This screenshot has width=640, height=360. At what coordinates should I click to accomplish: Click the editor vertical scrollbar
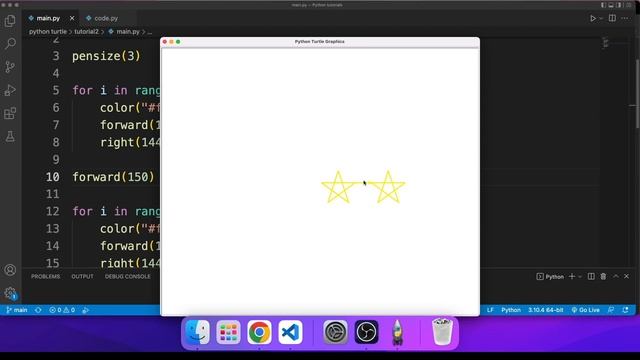pos(637,94)
